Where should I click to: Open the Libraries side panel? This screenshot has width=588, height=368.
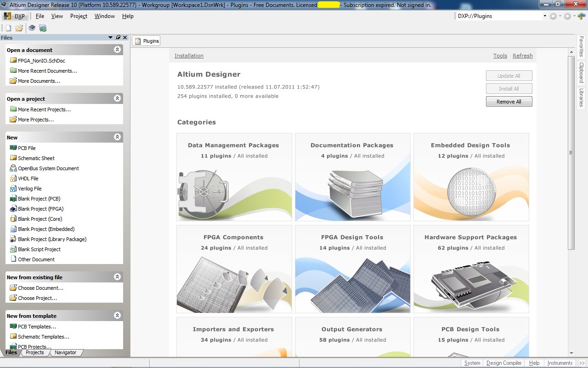581,98
